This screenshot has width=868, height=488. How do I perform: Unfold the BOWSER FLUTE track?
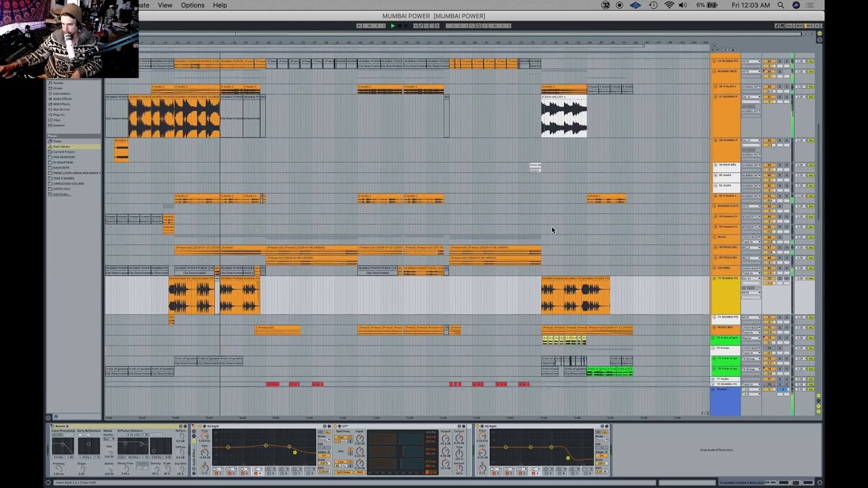(715, 206)
